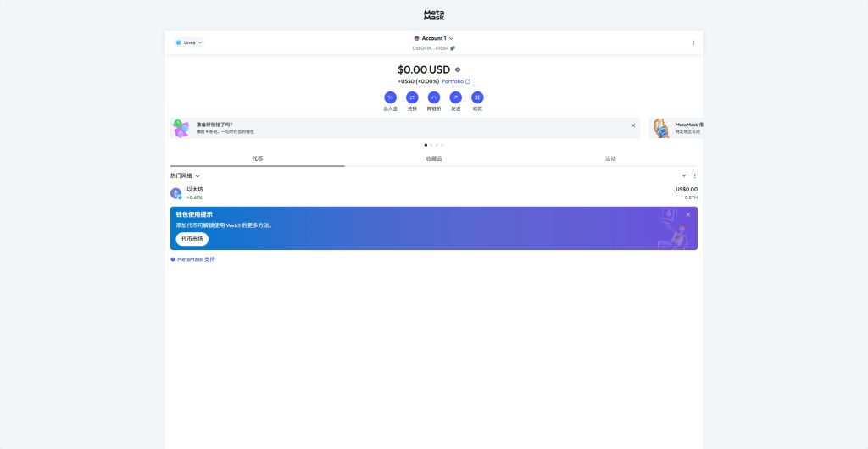
Task: Click the MetaMask logo at top
Action: tap(433, 15)
